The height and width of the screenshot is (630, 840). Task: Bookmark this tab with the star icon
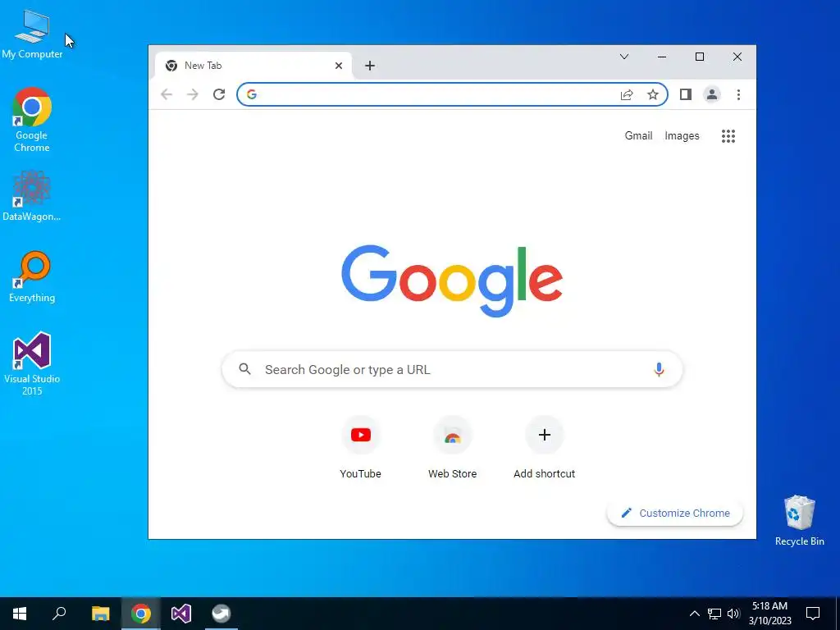tap(652, 95)
